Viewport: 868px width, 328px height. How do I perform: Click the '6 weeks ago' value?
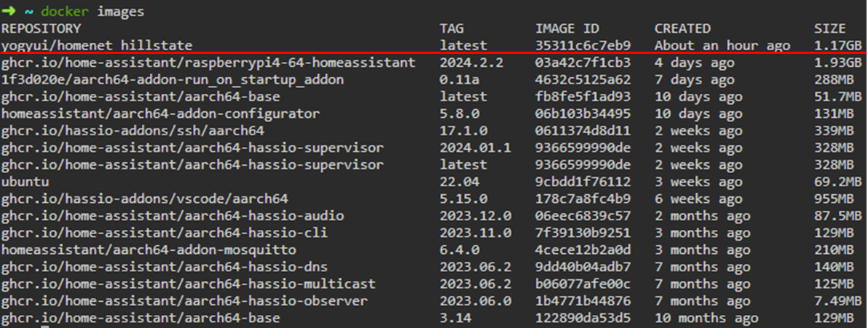(698, 199)
